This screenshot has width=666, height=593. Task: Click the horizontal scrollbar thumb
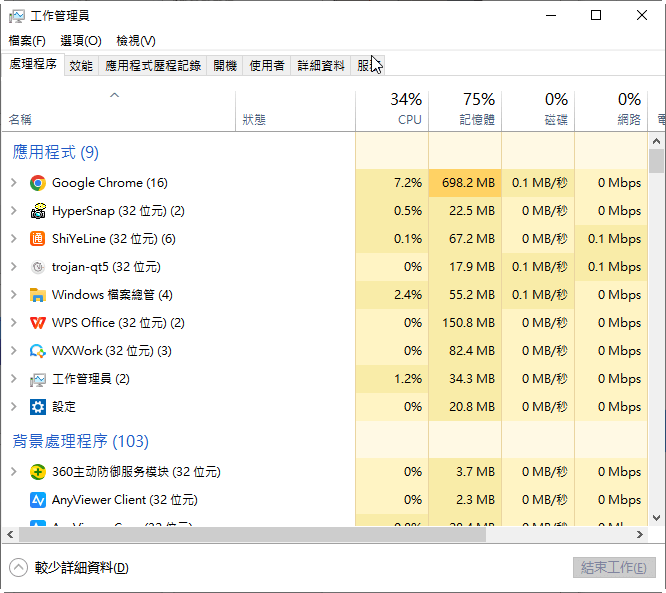tap(252, 534)
